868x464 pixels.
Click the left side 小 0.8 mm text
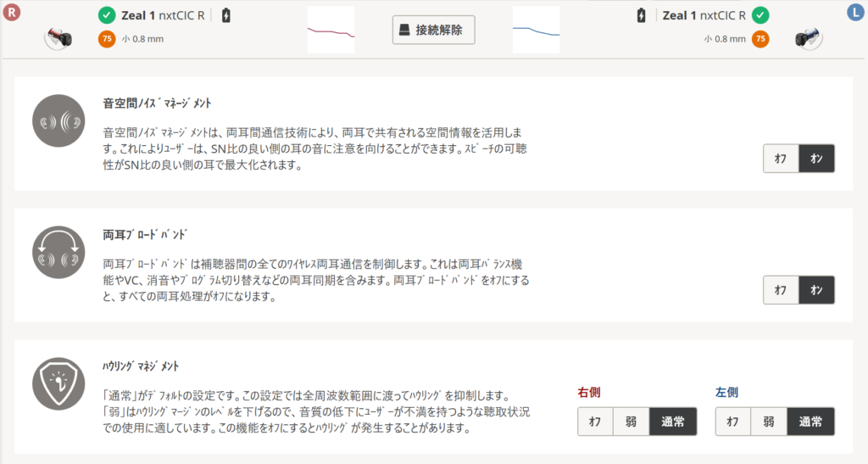tap(725, 39)
